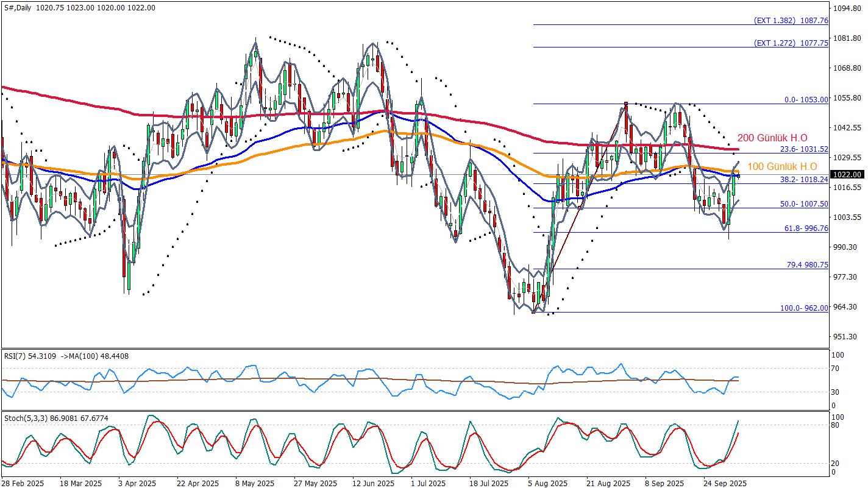Click the current price tag 1022.00
Screen dimensions: 868x491
(x=847, y=175)
